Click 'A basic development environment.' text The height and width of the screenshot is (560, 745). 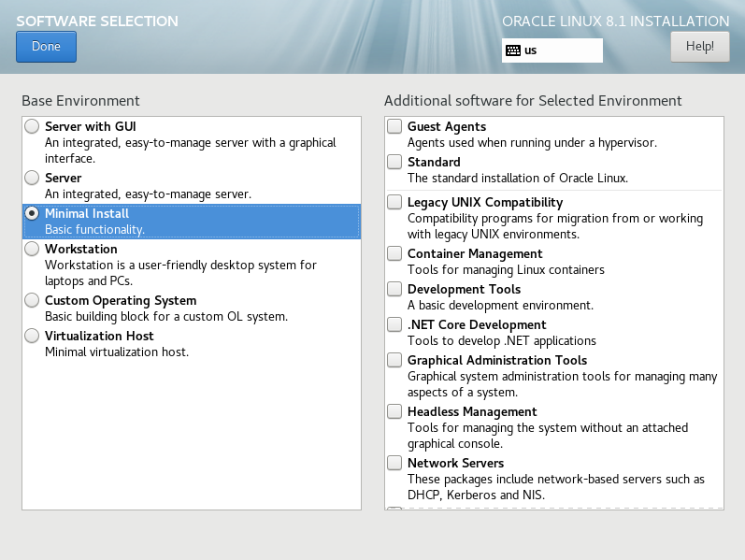pos(500,305)
